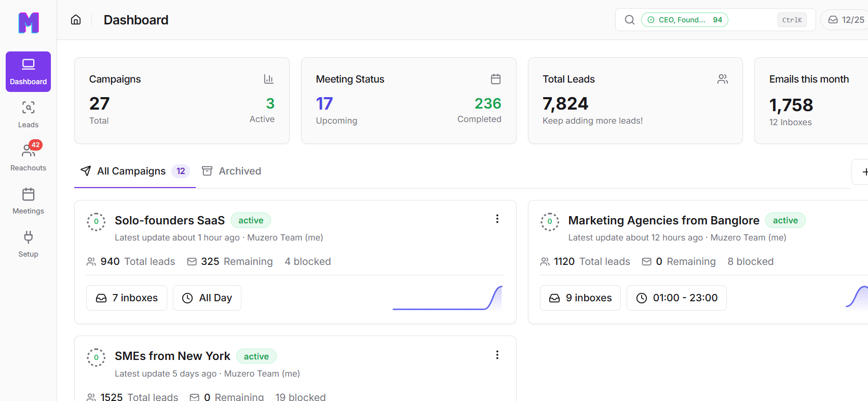Click SMEs from New York active badge
The image size is (868, 401).
pos(256,356)
